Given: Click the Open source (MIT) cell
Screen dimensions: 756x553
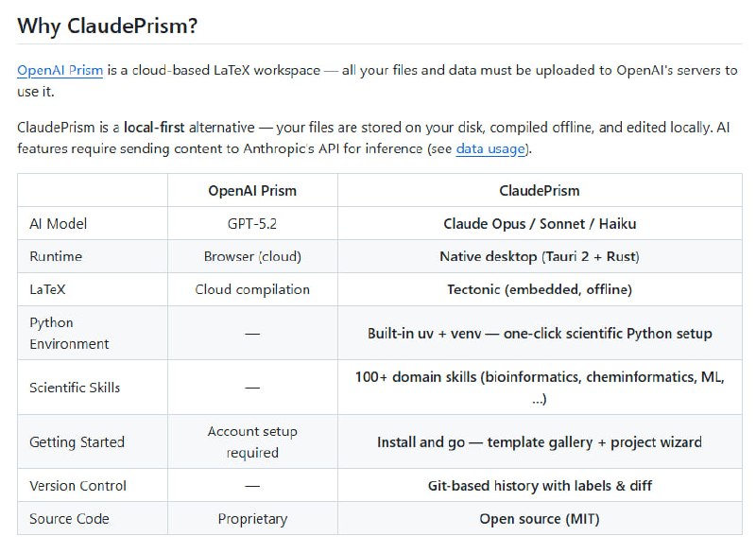Looking at the screenshot, I should coord(540,519).
